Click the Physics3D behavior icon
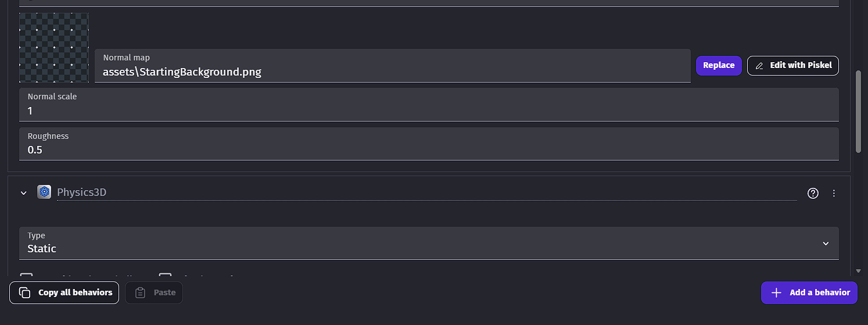 click(x=44, y=192)
